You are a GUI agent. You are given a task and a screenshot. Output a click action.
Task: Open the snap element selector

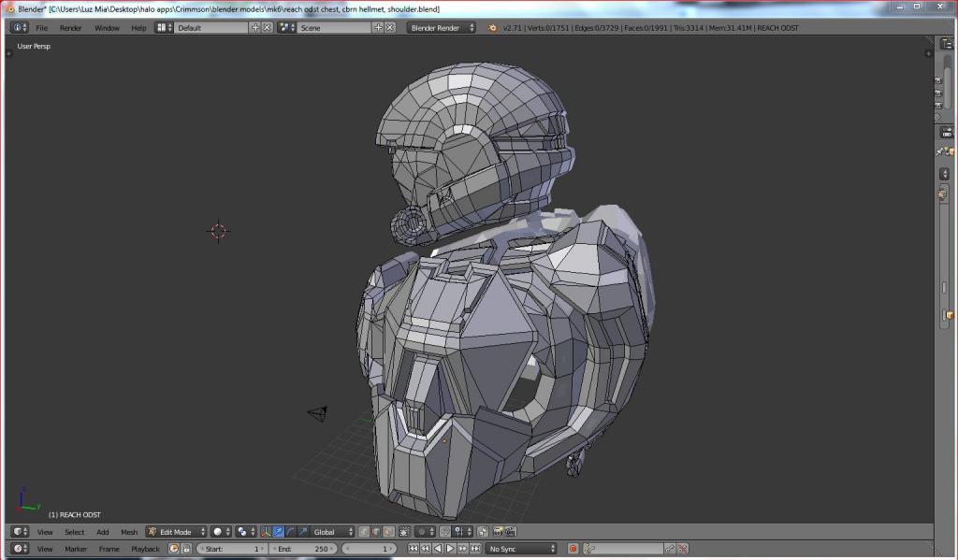(x=462, y=532)
